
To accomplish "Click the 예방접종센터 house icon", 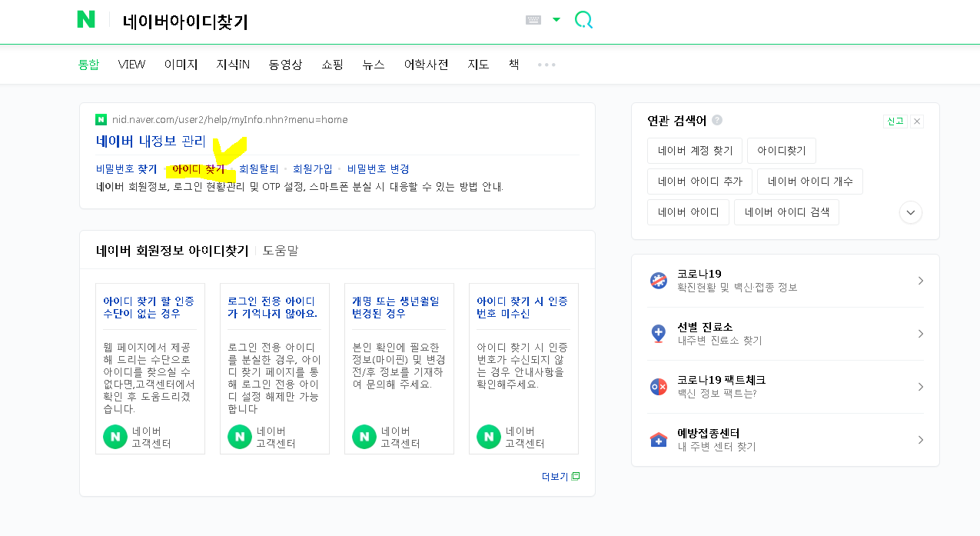I will point(659,440).
